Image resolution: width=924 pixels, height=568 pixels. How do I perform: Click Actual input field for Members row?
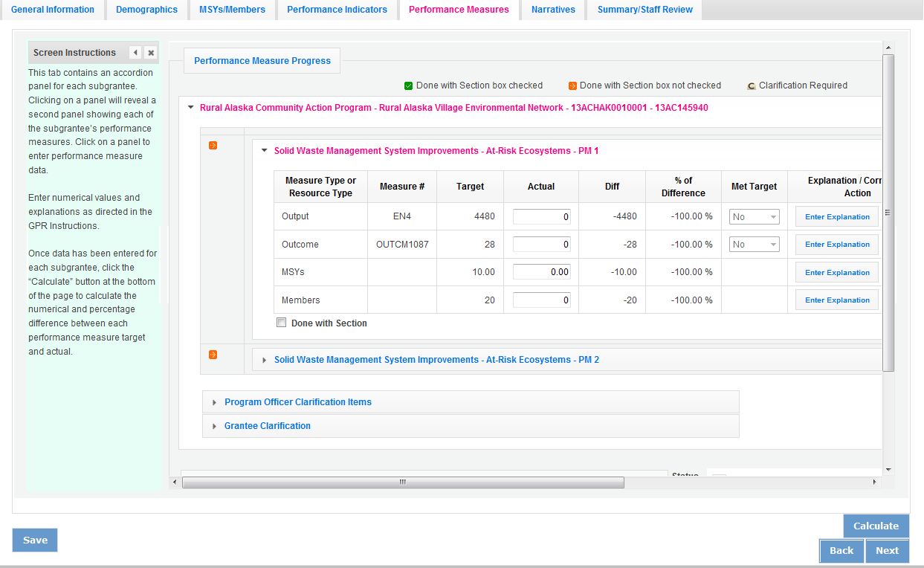(x=541, y=300)
